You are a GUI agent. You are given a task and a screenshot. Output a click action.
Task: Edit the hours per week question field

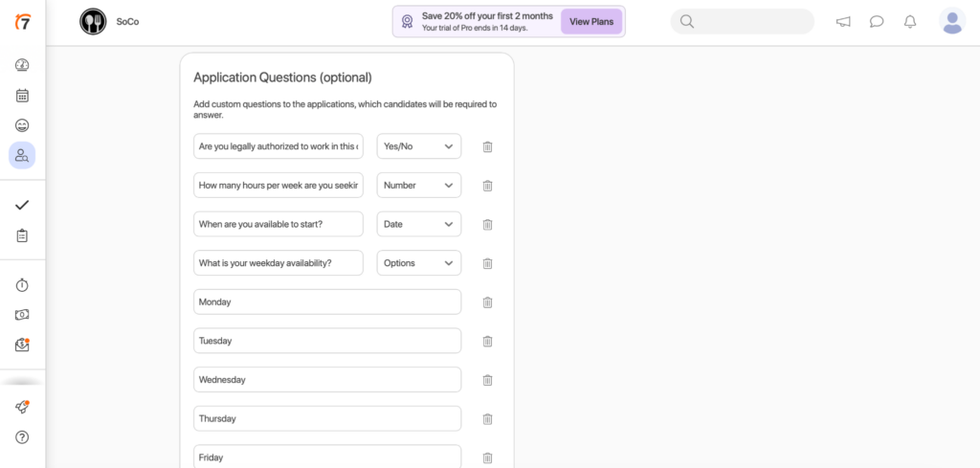[278, 185]
